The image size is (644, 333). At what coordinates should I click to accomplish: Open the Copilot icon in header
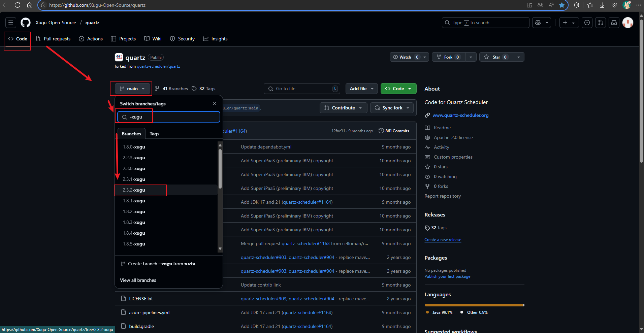538,23
